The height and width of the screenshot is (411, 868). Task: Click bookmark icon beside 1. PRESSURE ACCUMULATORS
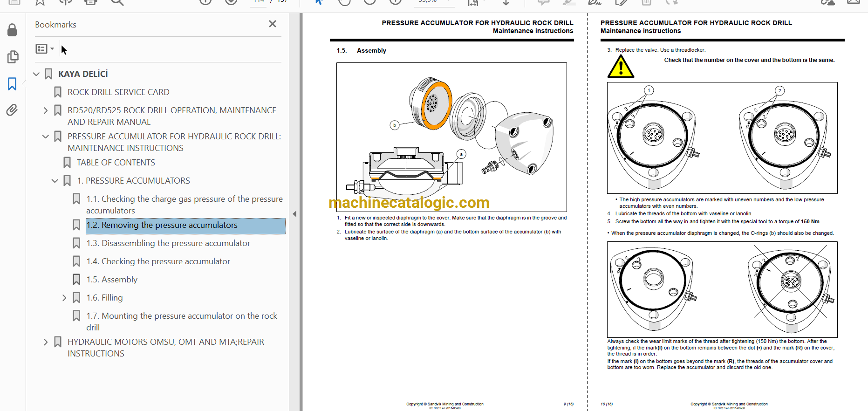[x=67, y=181]
